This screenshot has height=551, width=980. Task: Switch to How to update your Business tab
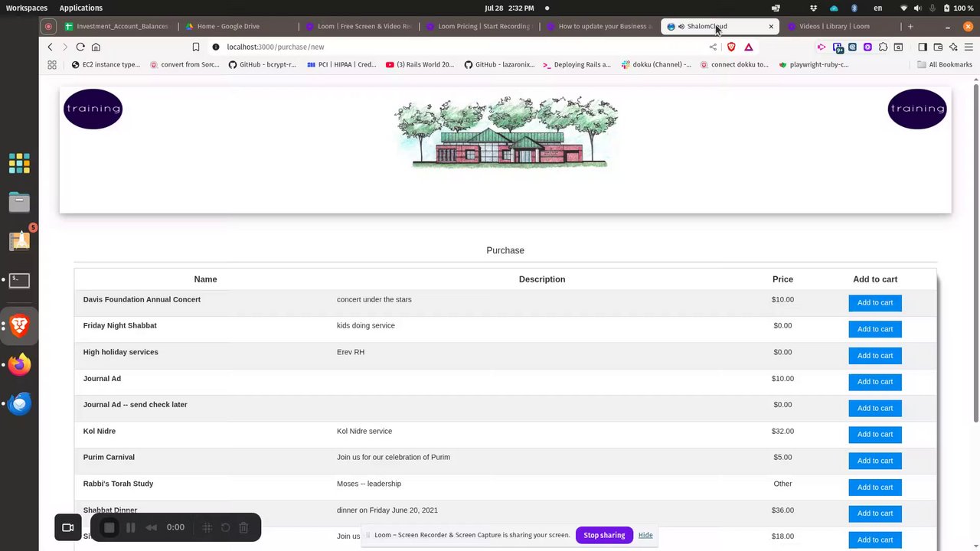pyautogui.click(x=599, y=26)
